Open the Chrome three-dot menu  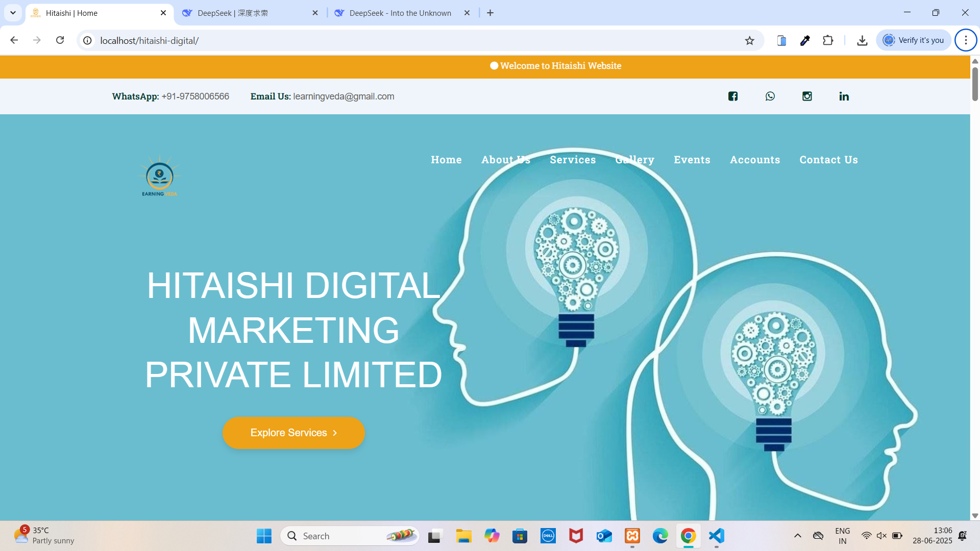(965, 40)
